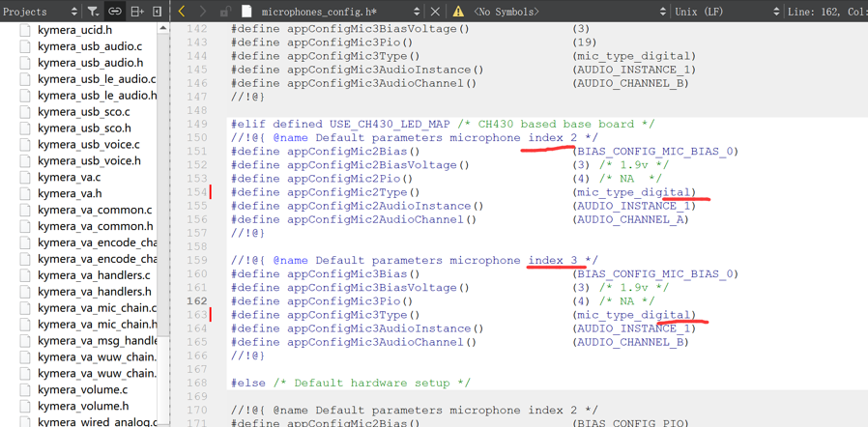Viewport: 868px width, 427px height.
Task: Open kymera_va_handlers.h file
Action: point(94,292)
